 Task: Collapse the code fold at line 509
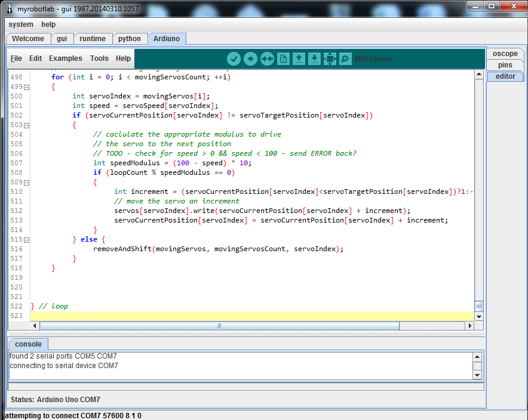click(26, 183)
